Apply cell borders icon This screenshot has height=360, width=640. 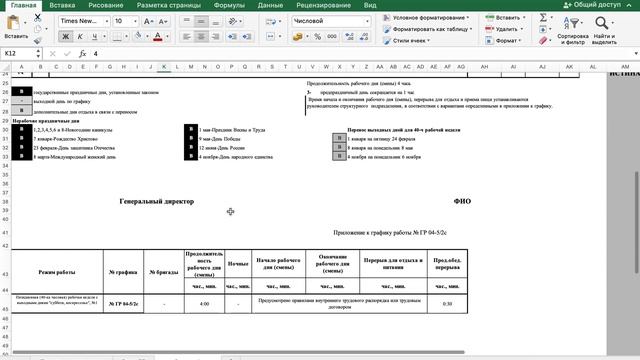(117, 37)
